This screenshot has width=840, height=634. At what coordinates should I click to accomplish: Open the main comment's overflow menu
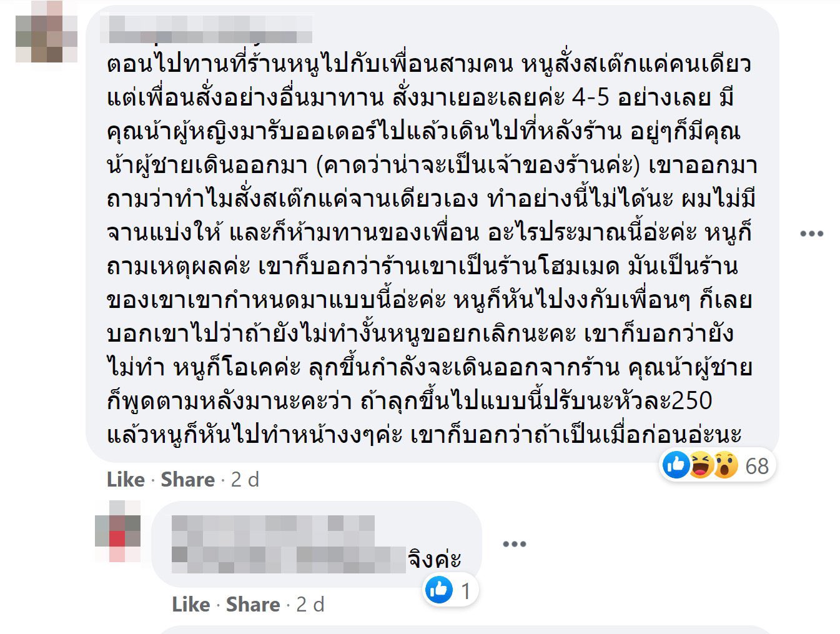[812, 234]
